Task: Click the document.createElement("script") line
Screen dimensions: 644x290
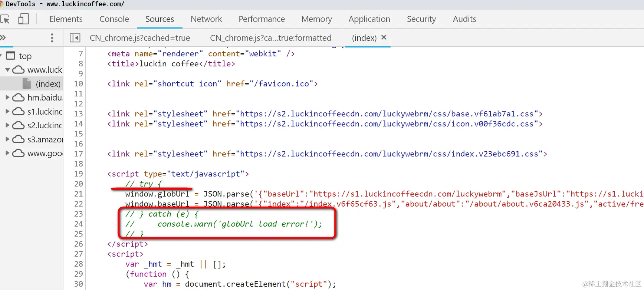Action: pyautogui.click(x=240, y=284)
